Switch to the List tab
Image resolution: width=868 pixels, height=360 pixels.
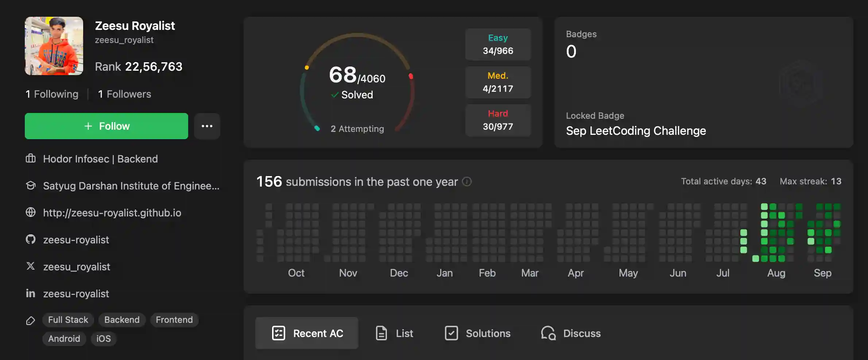pos(394,333)
